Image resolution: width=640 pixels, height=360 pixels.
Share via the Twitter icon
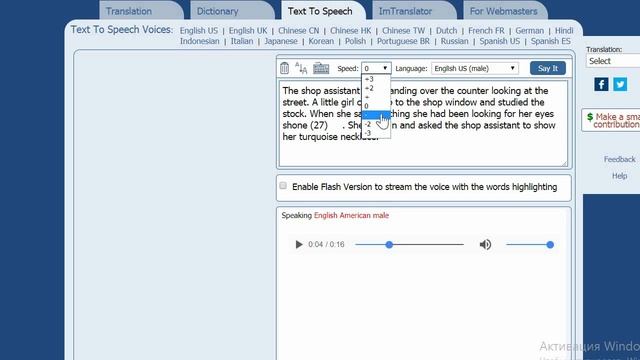(x=620, y=84)
